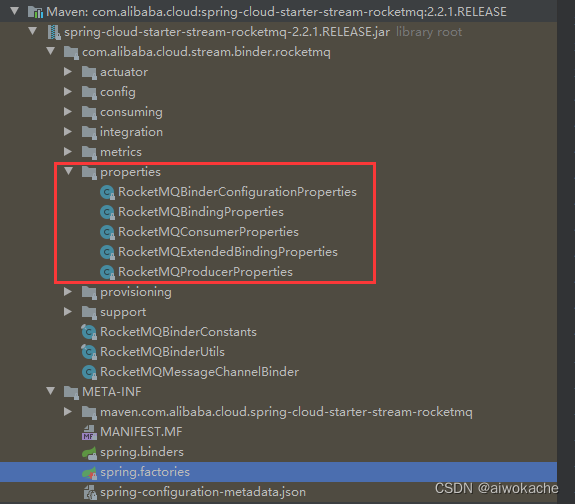Click the spring.factories leaf icon
The width and height of the screenshot is (575, 504).
[89, 473]
